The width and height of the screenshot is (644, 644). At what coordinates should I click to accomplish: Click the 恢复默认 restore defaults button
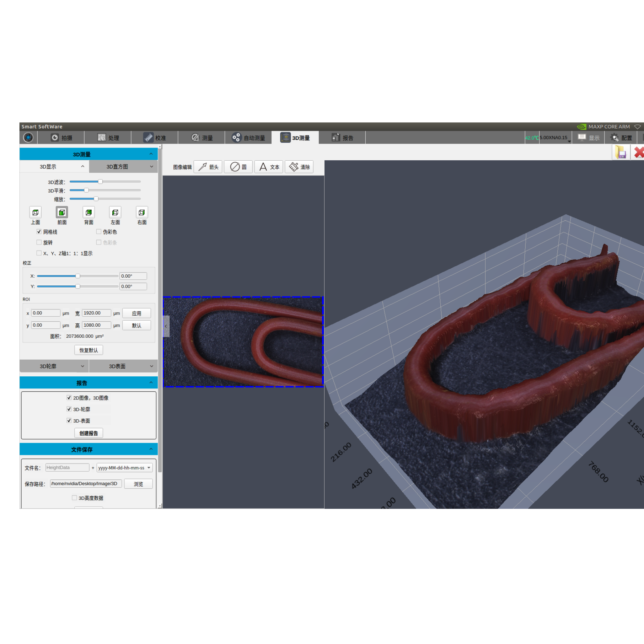coord(89,350)
